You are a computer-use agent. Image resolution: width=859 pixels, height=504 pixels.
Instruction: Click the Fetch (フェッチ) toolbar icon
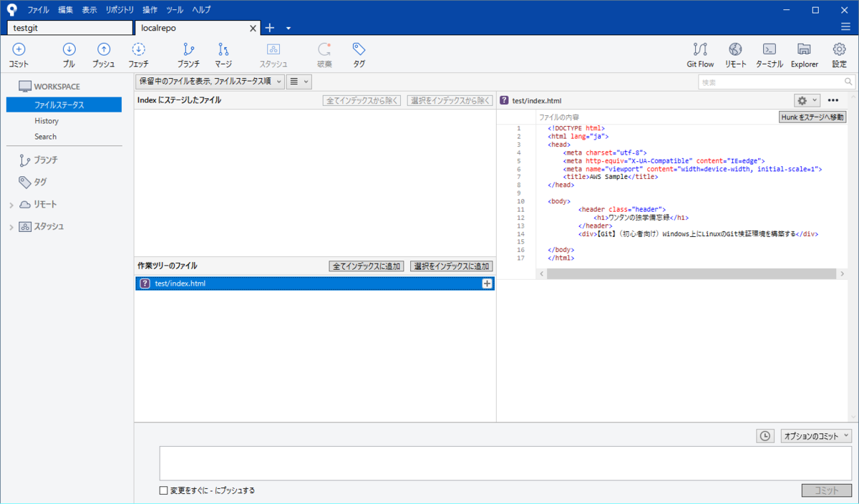point(139,49)
